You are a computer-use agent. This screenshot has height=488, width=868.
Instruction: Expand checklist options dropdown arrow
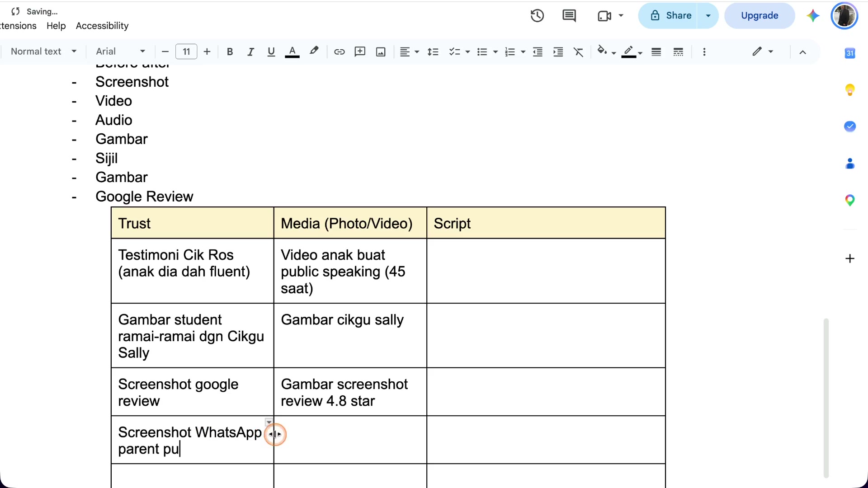pos(468,52)
